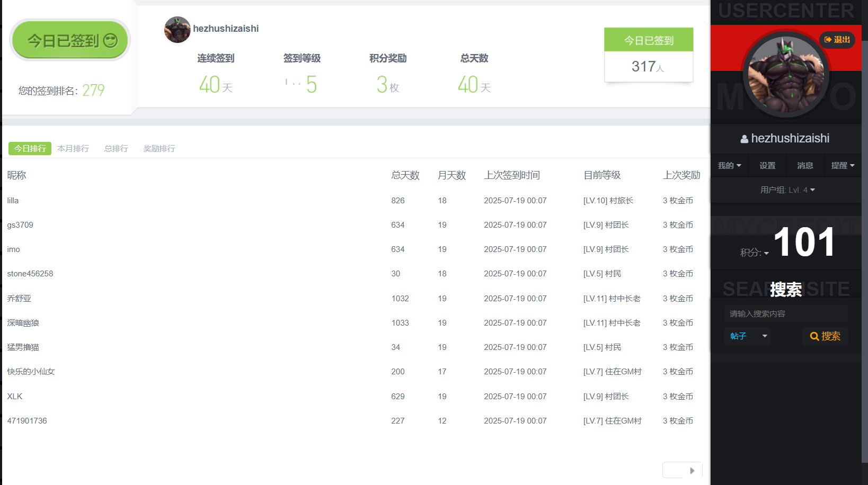Click the large profile avatar in the user center
The image size is (868, 485).
[785, 75]
